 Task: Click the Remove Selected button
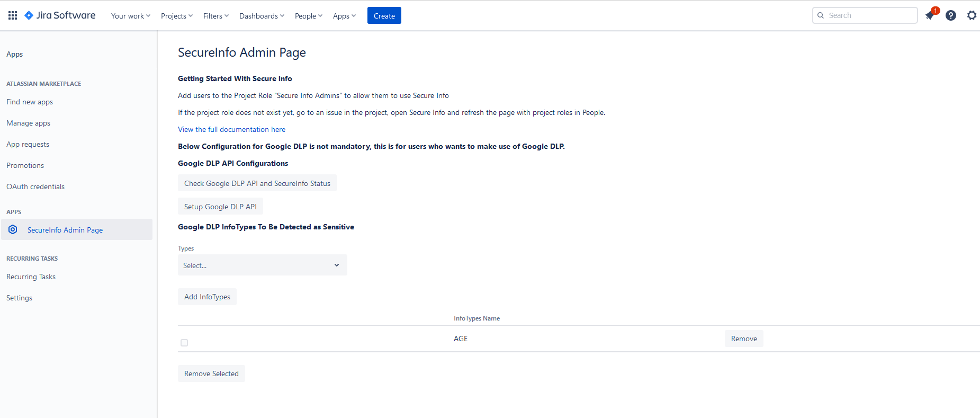click(211, 373)
